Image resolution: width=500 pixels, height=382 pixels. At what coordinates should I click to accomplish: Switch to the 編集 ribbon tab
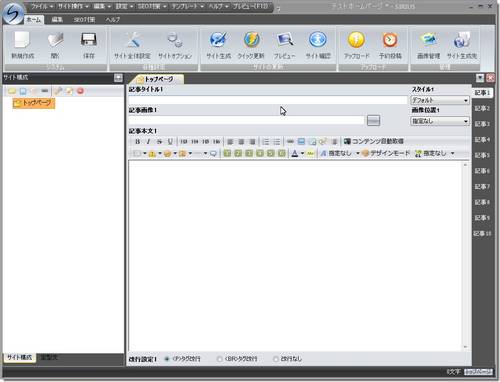point(57,20)
